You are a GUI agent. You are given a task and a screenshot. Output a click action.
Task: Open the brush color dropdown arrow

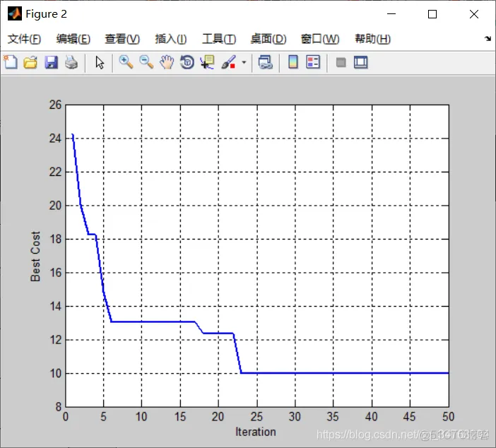click(244, 62)
